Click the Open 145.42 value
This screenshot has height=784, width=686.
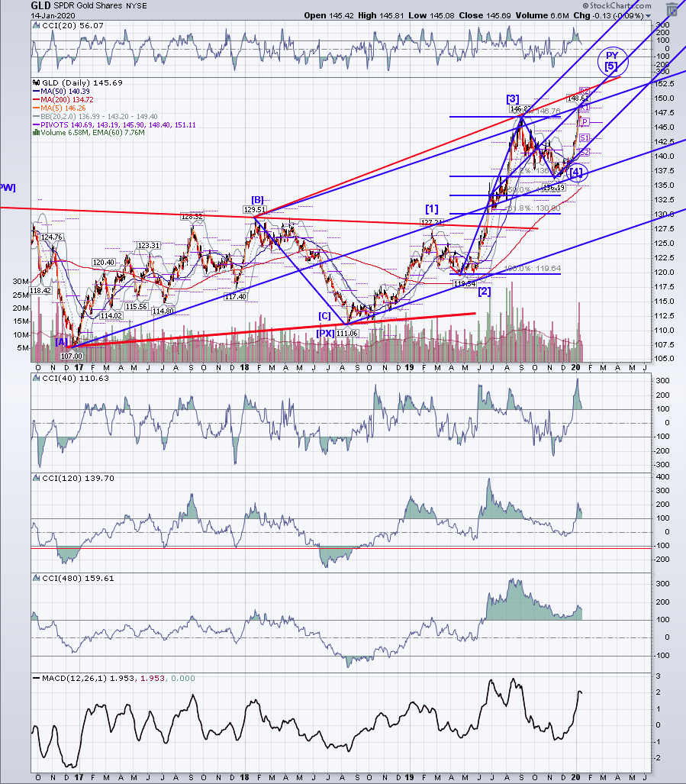tap(329, 15)
